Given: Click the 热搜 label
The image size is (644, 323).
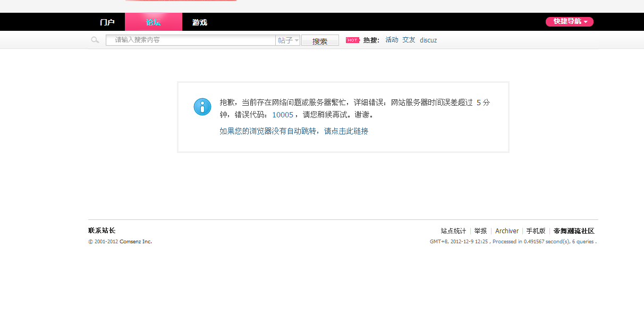Looking at the screenshot, I should coord(371,40).
